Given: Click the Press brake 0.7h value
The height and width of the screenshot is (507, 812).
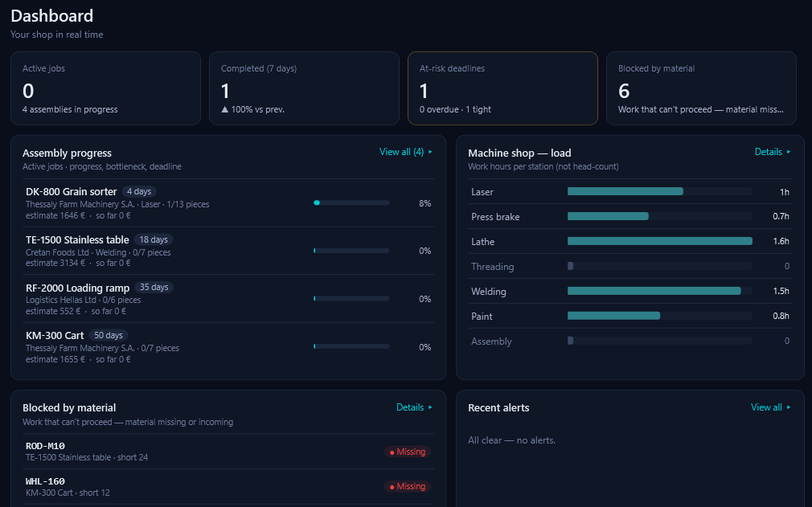Looking at the screenshot, I should click(781, 216).
